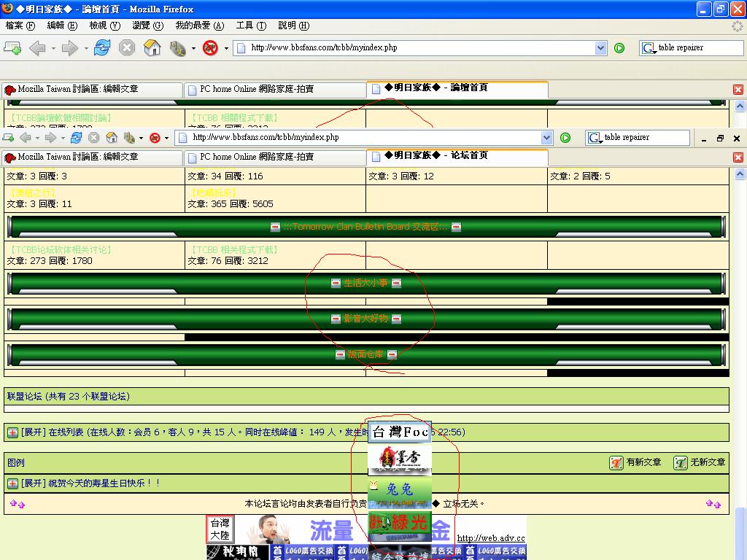747x560 pixels.
Task: Collapse the 生活大小事 category with left minus icon
Action: (x=336, y=283)
